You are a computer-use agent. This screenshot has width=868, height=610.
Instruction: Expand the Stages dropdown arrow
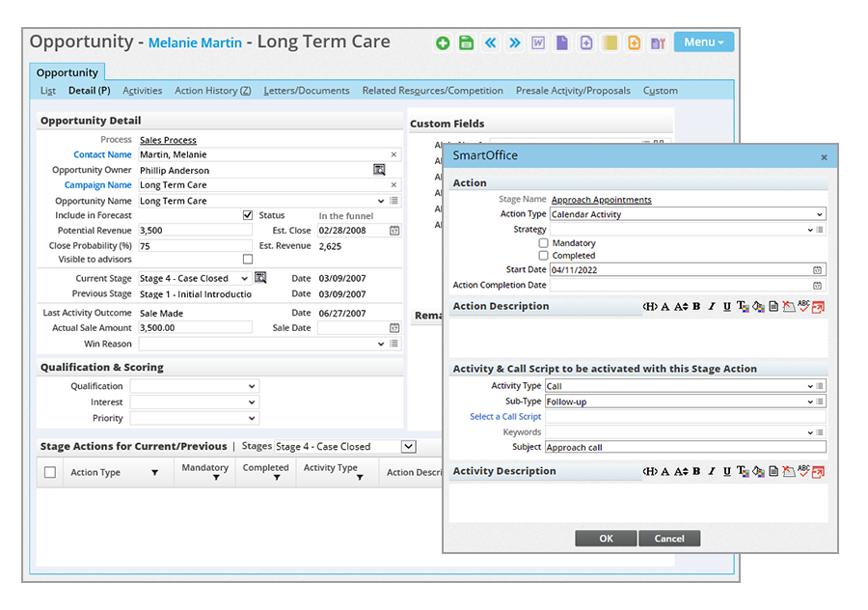(409, 447)
